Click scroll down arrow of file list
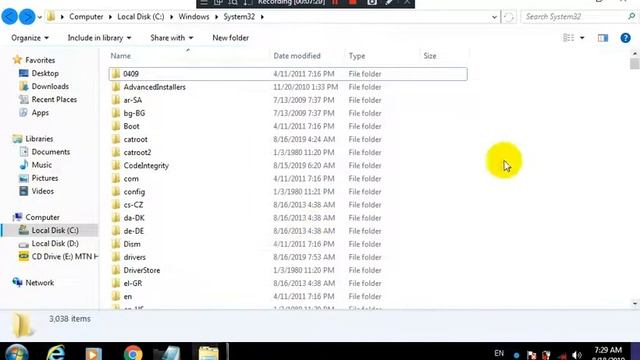640x360 pixels. click(x=634, y=303)
